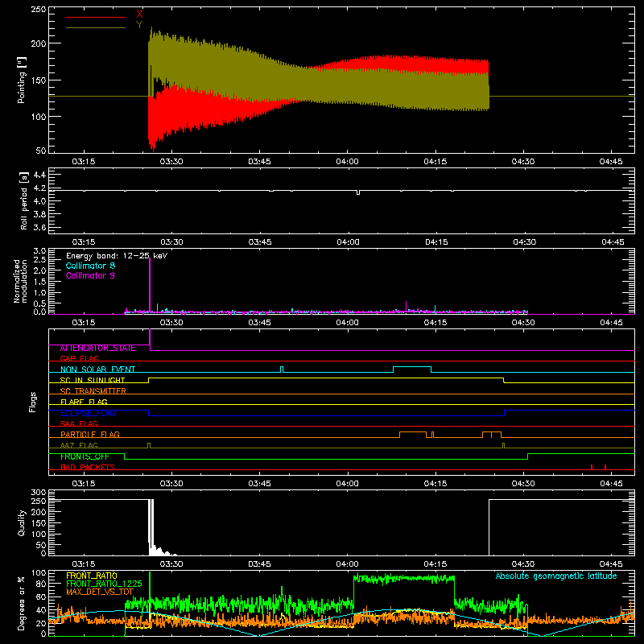Image resolution: width=644 pixels, height=644 pixels.
Task: Click the short NON_SOLAR_EVENT pulse near 03:49
Action: [x=282, y=369]
